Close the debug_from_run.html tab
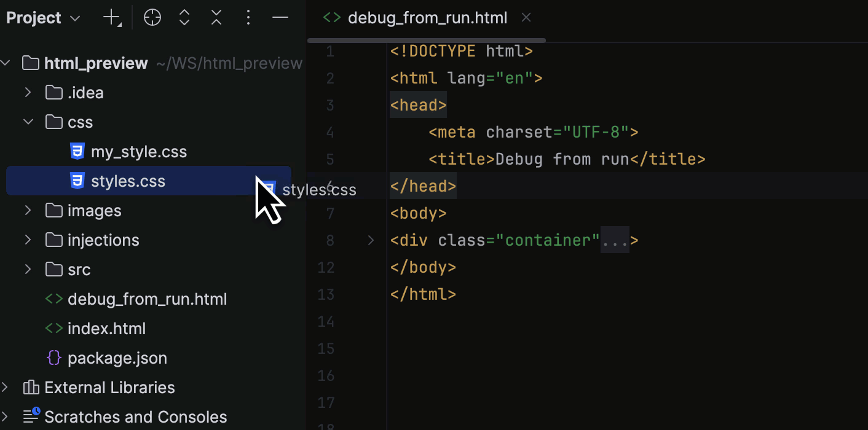 [526, 17]
